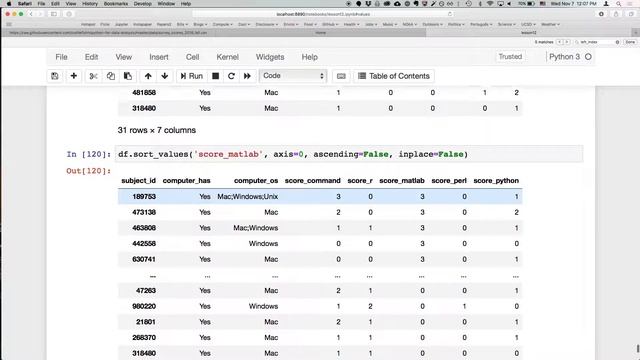Click subject_id 21801

[x=146, y=322]
